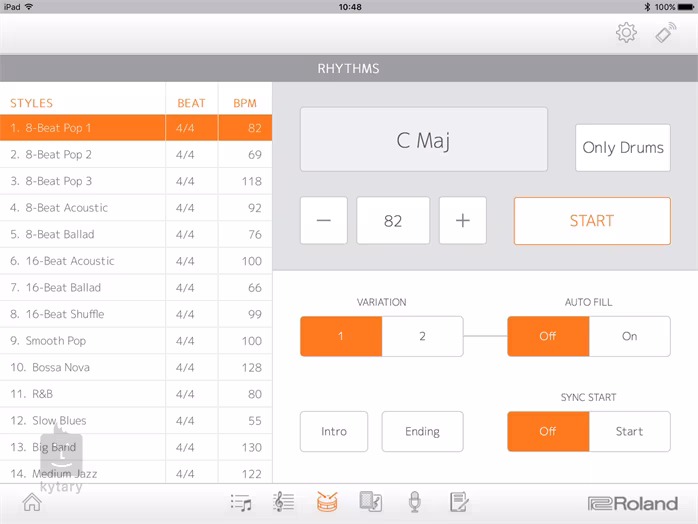Open the song list icon

[x=240, y=502]
